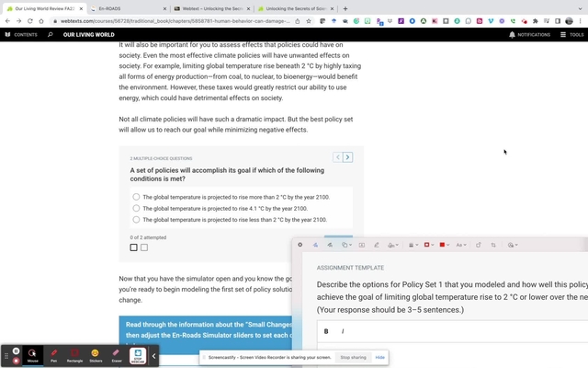Select 'rise less than 2 °C' answer option
Image resolution: width=588 pixels, height=368 pixels.
(x=136, y=220)
